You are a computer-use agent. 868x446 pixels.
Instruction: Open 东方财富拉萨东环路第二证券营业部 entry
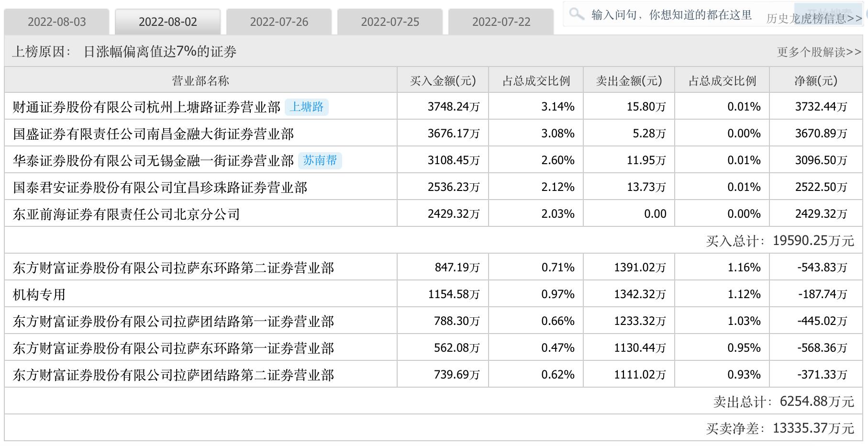tap(173, 268)
